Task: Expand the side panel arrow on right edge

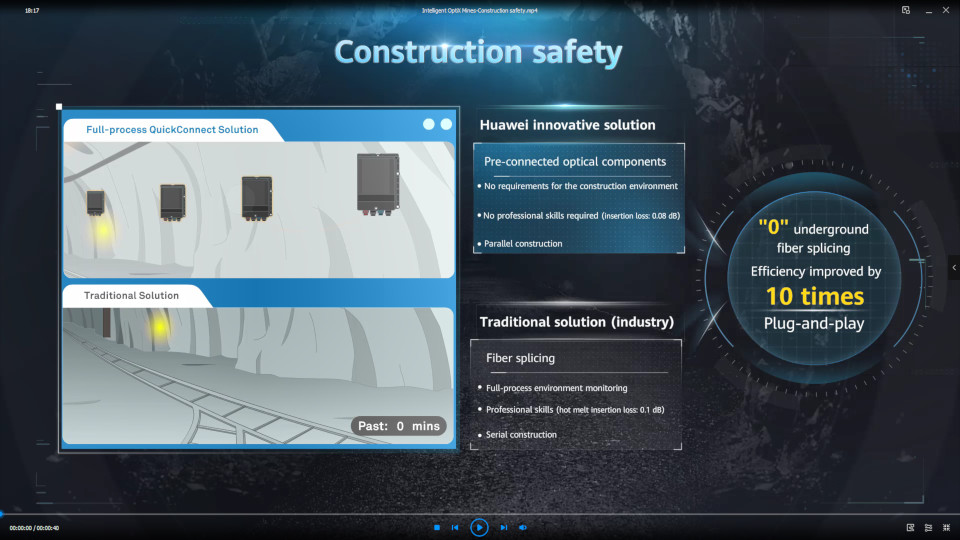Action: pos(954,267)
